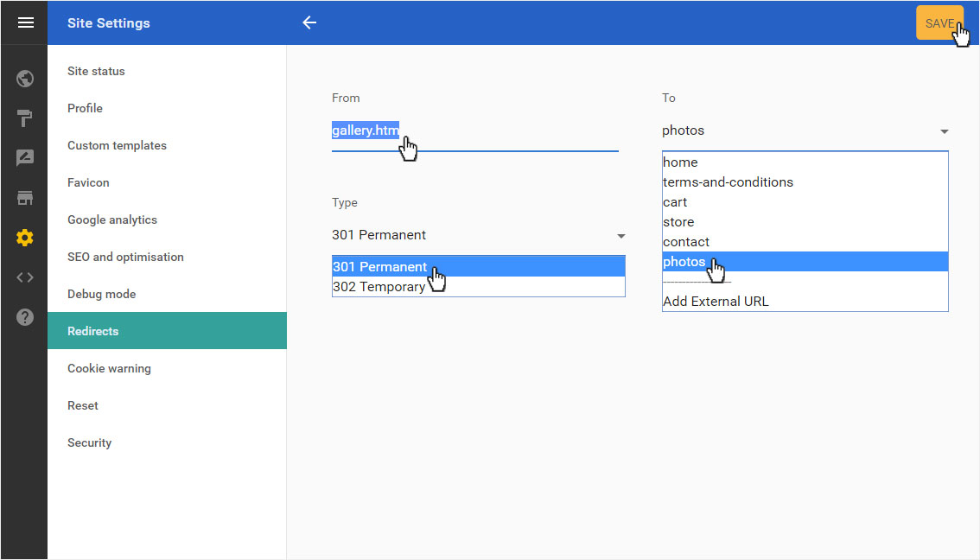Image resolution: width=980 pixels, height=560 pixels.
Task: Open the store icon in sidebar
Action: click(x=25, y=198)
